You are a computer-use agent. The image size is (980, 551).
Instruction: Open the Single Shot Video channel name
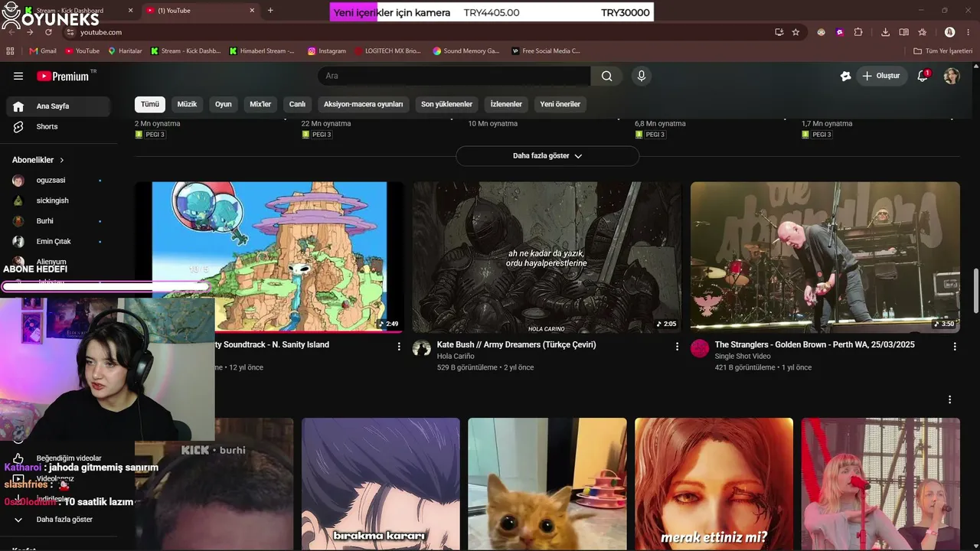coord(743,357)
